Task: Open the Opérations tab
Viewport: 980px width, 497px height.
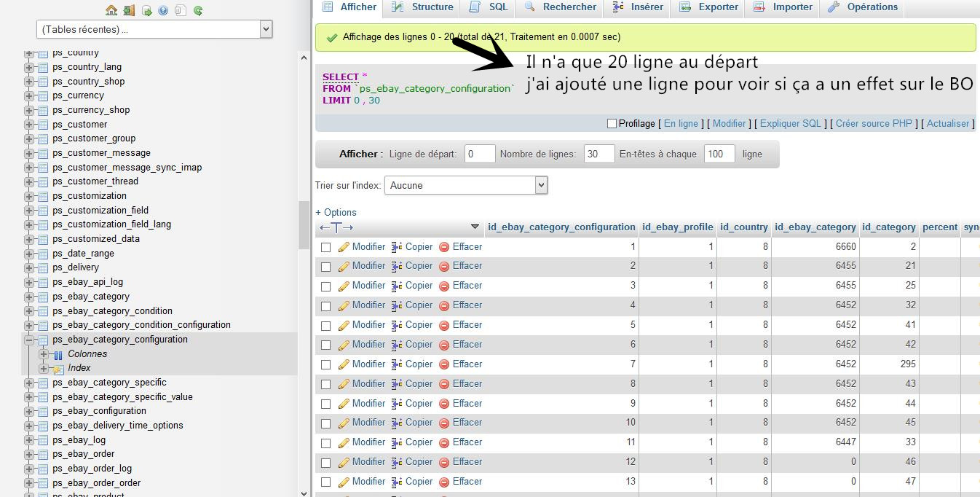Action: [x=863, y=7]
